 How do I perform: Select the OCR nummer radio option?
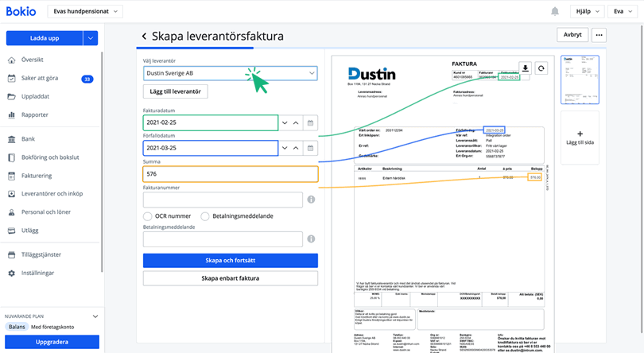(148, 216)
